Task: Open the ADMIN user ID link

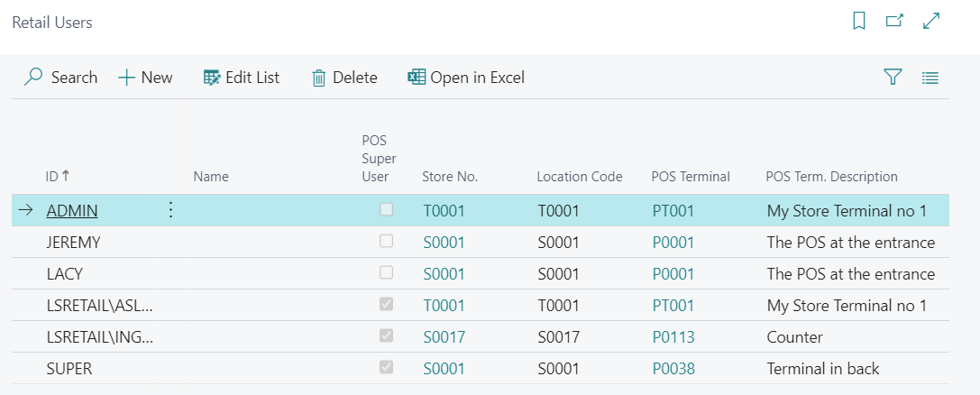Action: 72,210
